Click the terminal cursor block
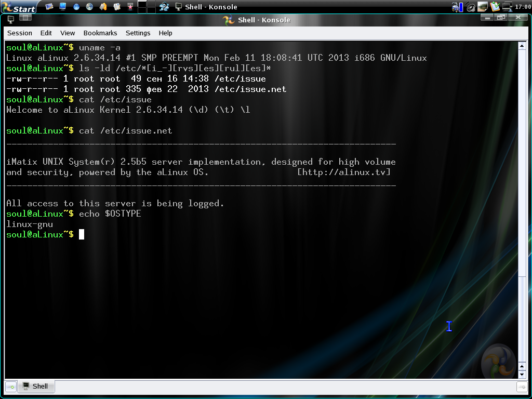The width and height of the screenshot is (532, 399). (82, 234)
